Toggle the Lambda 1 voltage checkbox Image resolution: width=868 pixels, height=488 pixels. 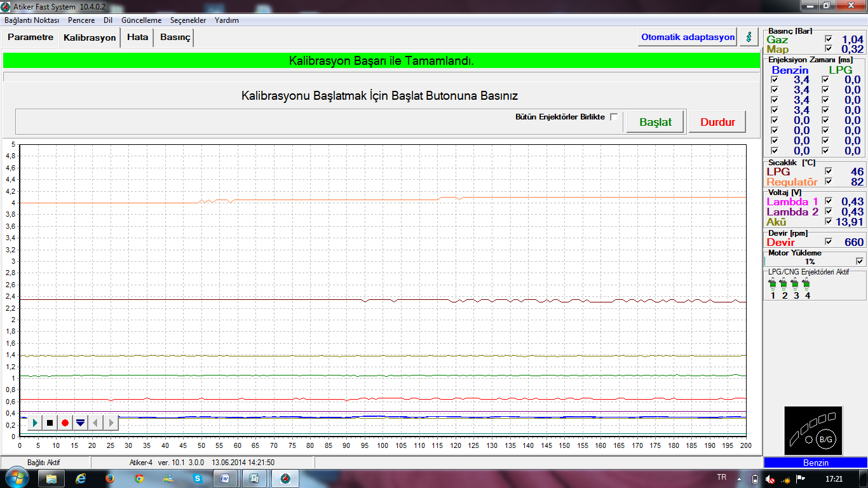coord(828,201)
